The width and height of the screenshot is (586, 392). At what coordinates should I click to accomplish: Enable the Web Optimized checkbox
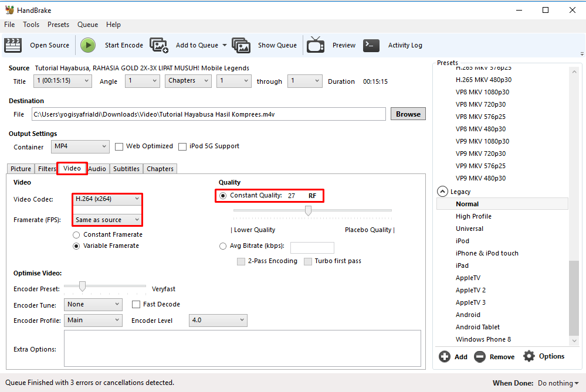(119, 146)
